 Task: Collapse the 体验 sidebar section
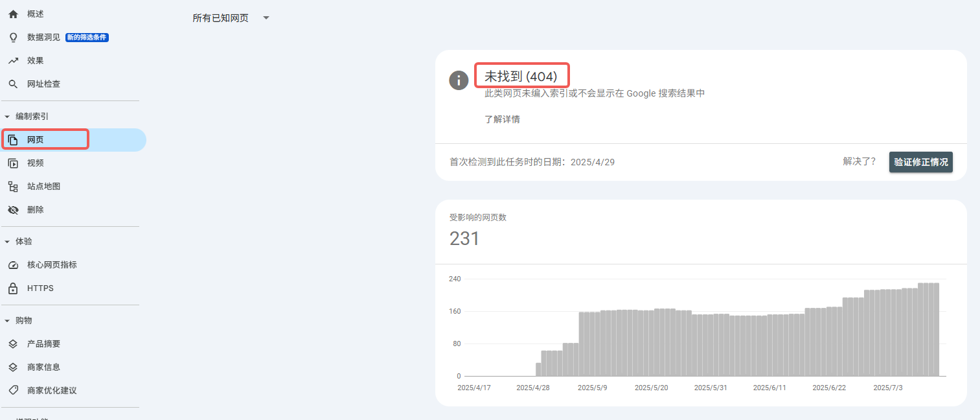[x=7, y=242]
